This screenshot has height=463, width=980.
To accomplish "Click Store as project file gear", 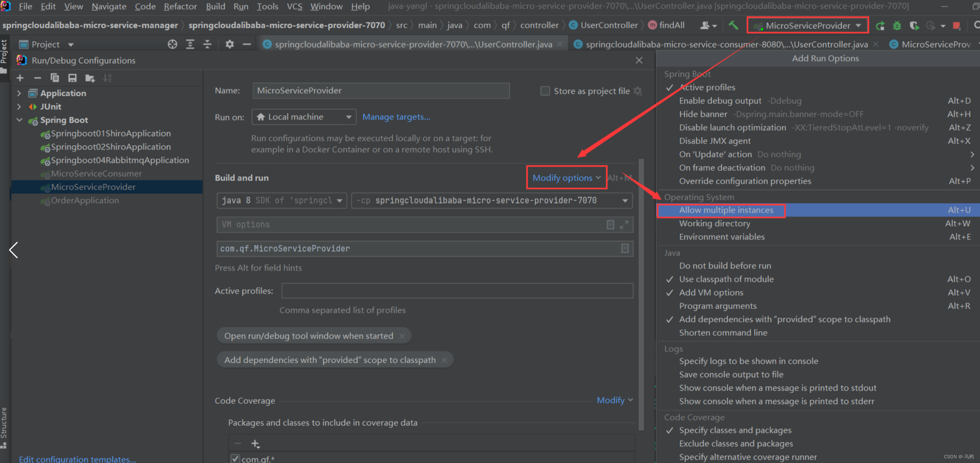I will coord(638,91).
